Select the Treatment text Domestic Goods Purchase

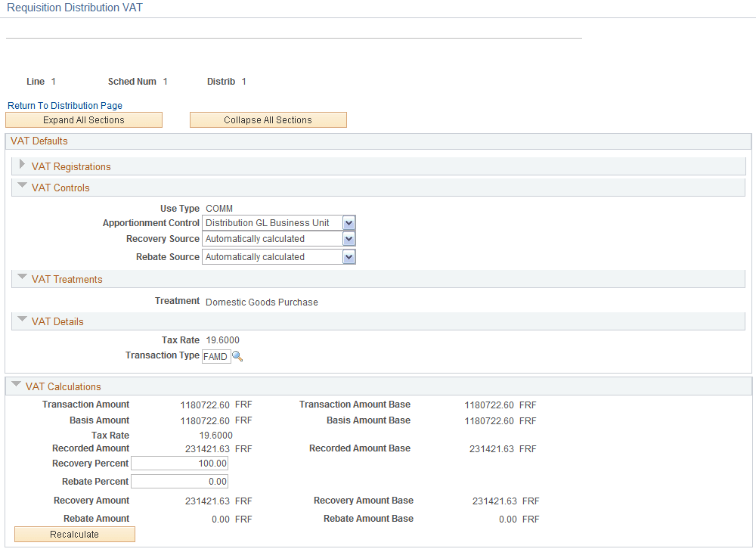pos(262,302)
